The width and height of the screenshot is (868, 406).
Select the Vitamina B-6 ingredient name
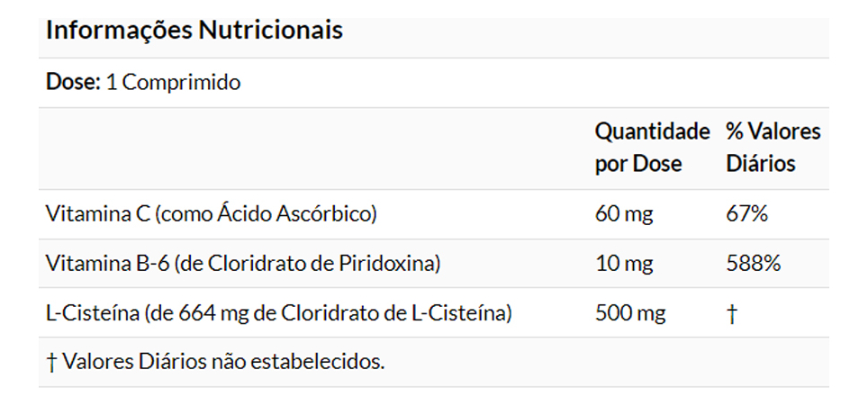[x=107, y=264]
